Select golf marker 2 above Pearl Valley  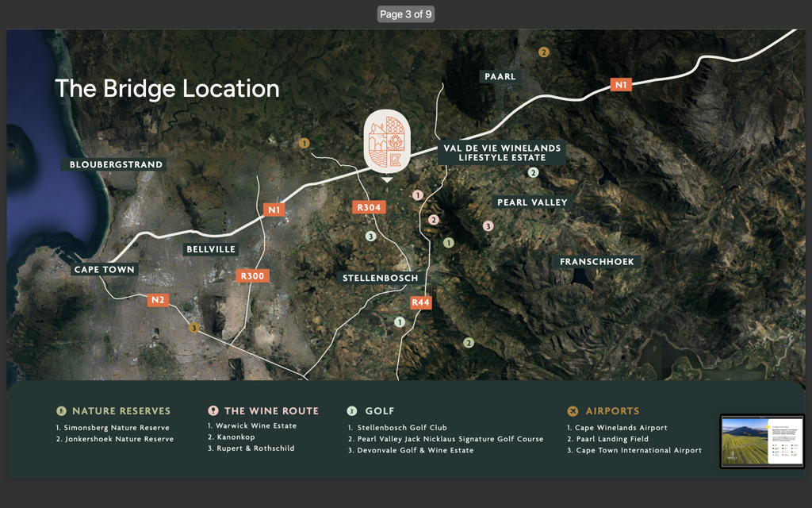tap(533, 172)
